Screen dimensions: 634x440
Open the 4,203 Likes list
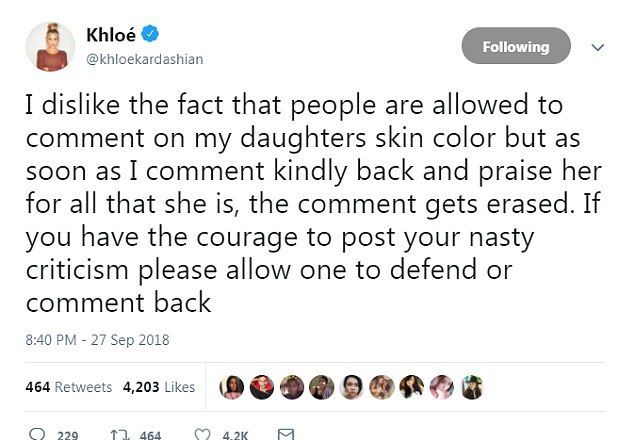pos(158,387)
